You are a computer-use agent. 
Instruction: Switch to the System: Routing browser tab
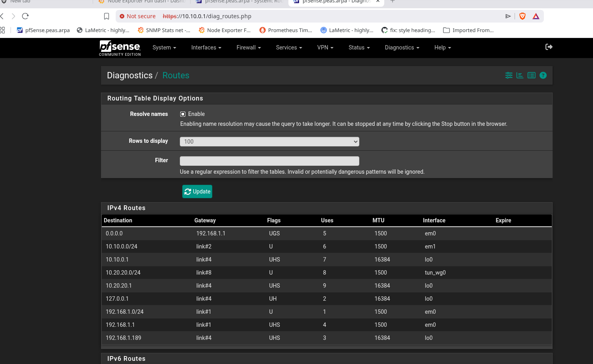(240, 2)
